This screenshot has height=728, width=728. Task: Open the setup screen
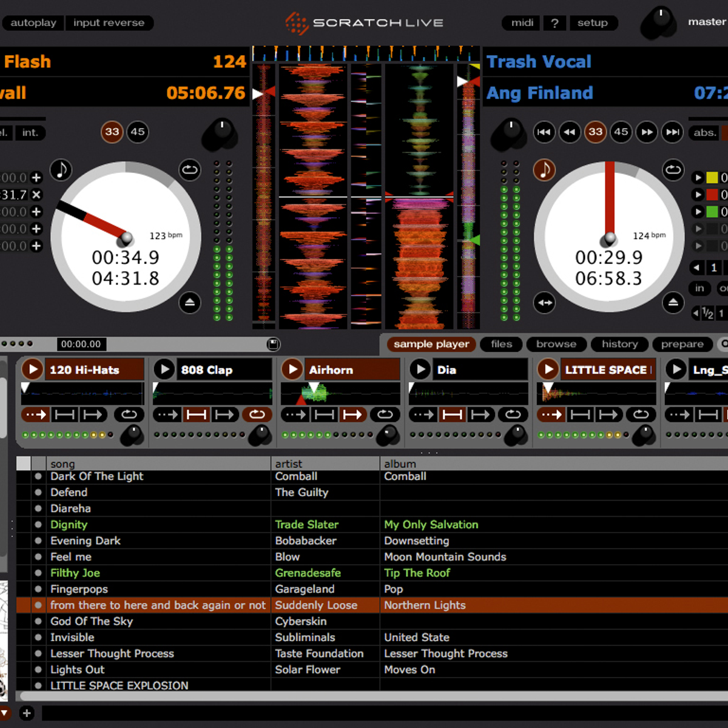(593, 23)
